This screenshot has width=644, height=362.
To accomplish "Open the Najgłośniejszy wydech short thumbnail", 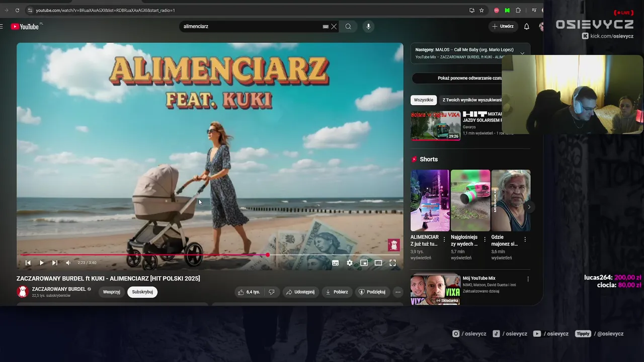I will pos(470,201).
